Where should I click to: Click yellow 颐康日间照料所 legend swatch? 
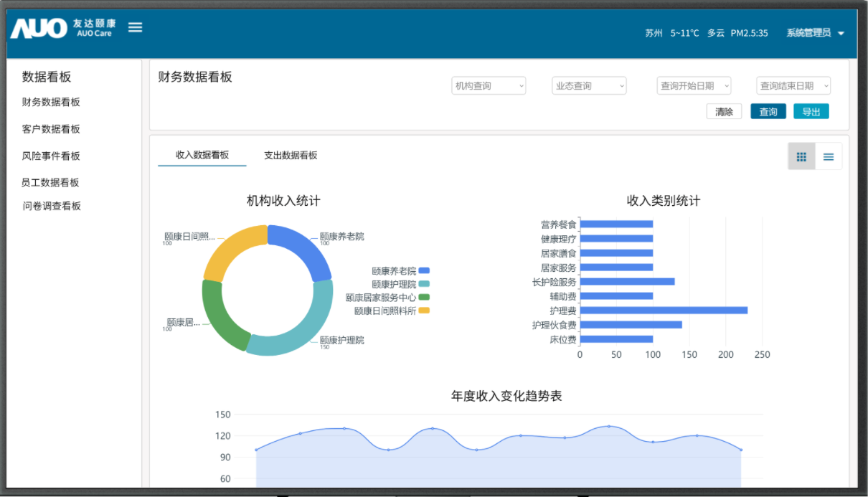point(424,311)
